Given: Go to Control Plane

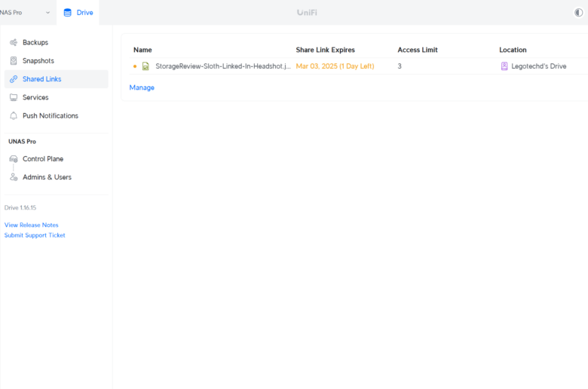Looking at the screenshot, I should 57,159.
